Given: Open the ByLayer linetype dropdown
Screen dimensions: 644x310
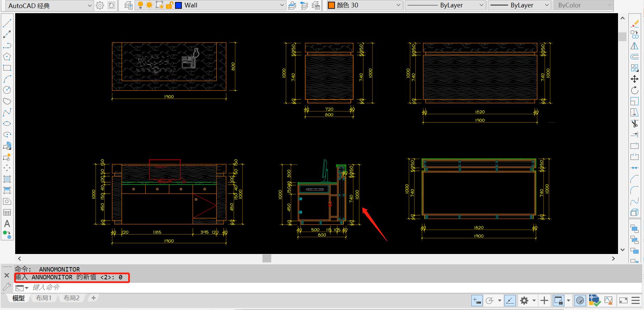Looking at the screenshot, I should click(x=481, y=5).
